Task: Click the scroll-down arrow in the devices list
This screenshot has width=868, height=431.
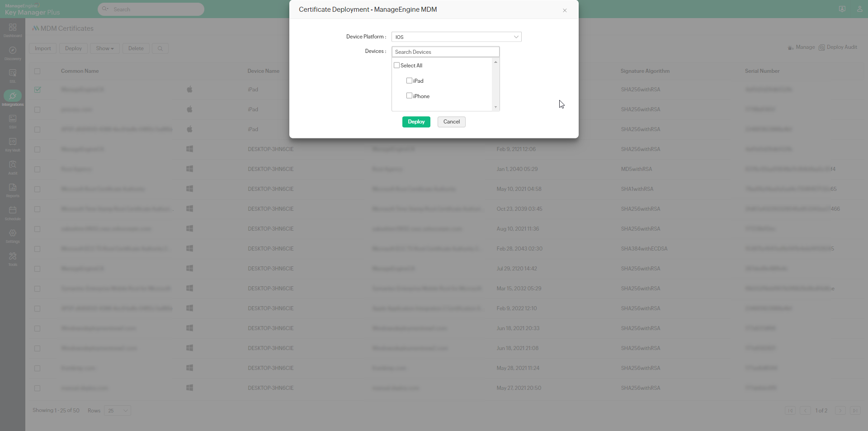Action: tap(496, 107)
